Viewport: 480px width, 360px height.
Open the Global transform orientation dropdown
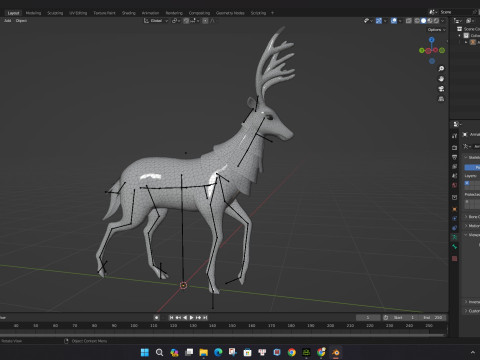156,21
